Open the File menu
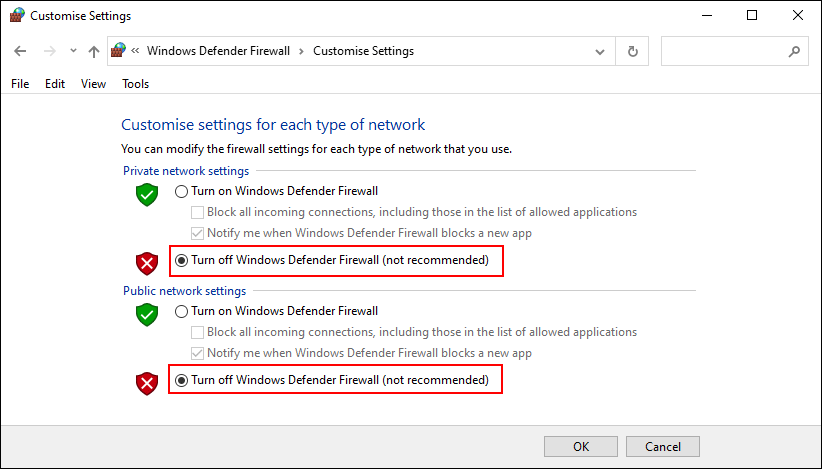The image size is (822, 469). click(x=20, y=84)
